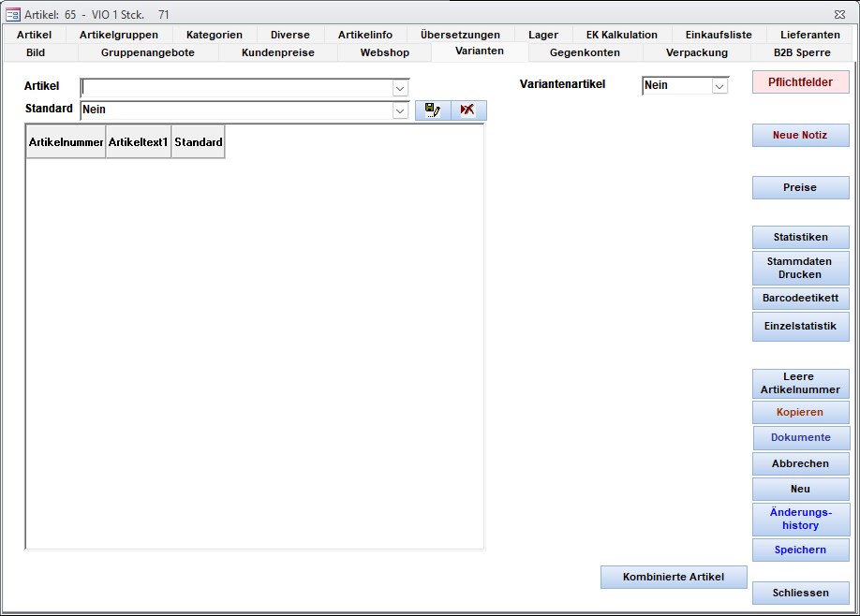Select the Kundenpreise tab
This screenshot has height=616, width=860.
click(x=277, y=52)
